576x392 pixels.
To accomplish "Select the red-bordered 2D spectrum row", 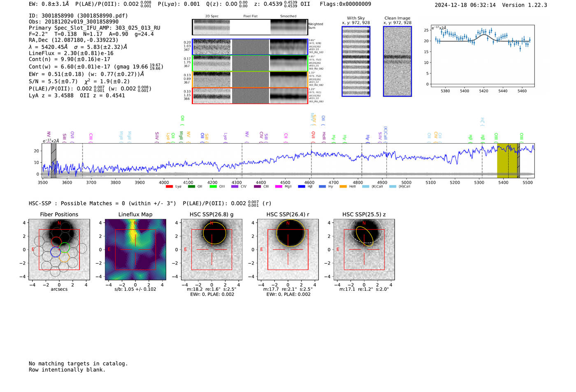I will coord(250,95).
